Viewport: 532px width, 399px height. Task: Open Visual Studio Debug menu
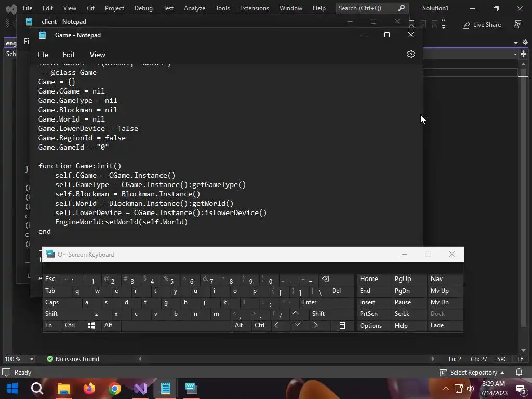pos(143,8)
